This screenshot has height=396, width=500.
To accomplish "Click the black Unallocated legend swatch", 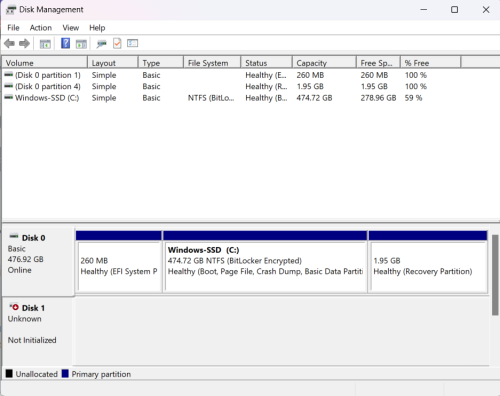I will click(9, 374).
